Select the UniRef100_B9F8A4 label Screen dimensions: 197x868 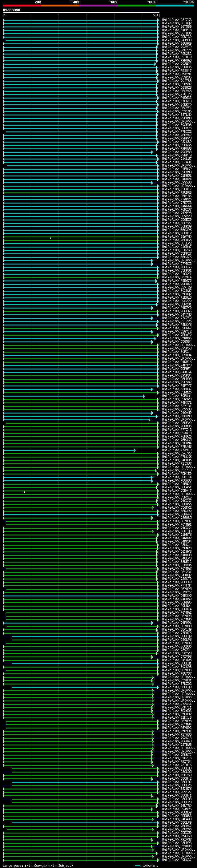pyautogui.click(x=177, y=396)
